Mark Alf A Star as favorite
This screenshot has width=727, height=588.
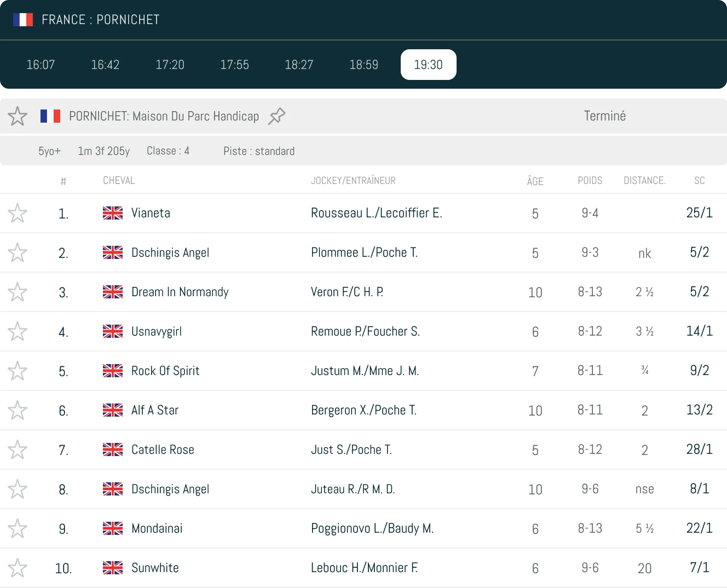tap(18, 410)
